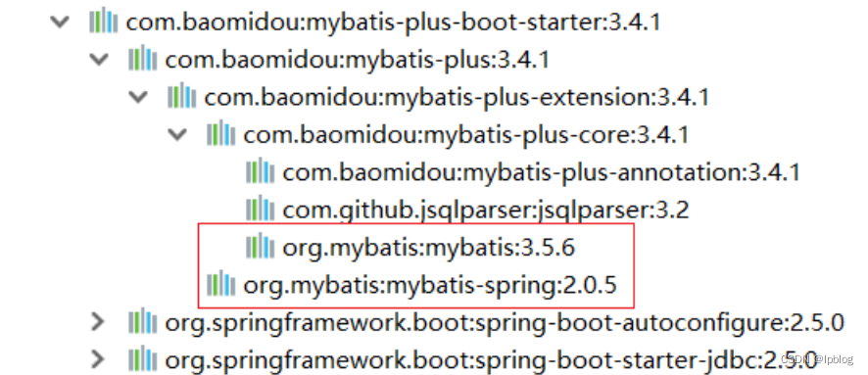Click library icon of jsqlparser:3.2
This screenshot has height=375, width=868.
pyautogui.click(x=261, y=210)
